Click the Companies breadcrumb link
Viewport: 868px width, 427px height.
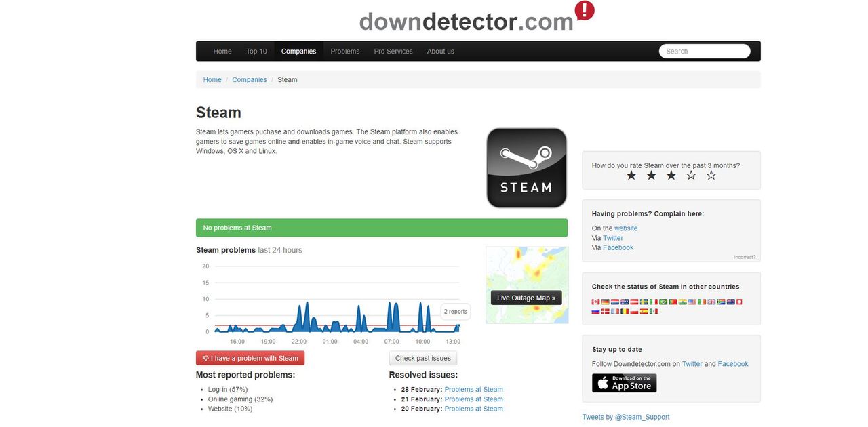[250, 79]
